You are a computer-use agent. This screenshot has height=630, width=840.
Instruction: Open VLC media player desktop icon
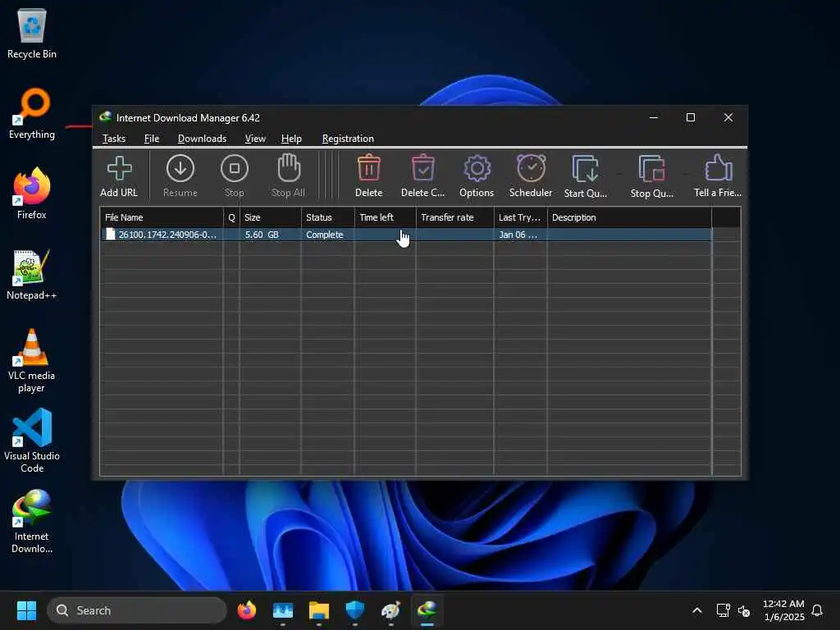32,361
